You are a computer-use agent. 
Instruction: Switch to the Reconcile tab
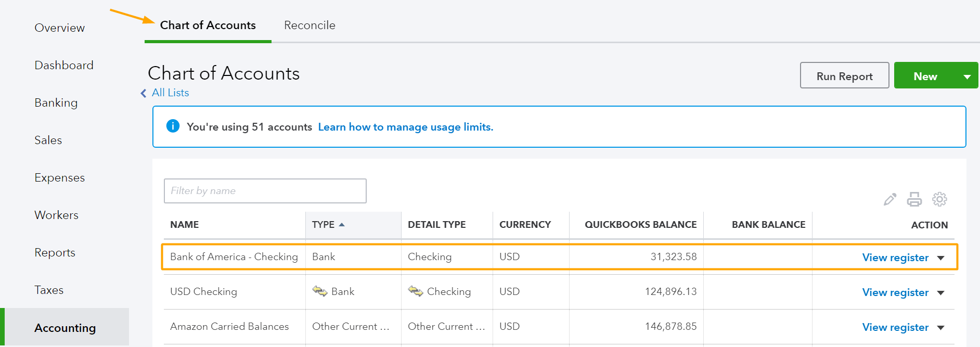tap(310, 25)
